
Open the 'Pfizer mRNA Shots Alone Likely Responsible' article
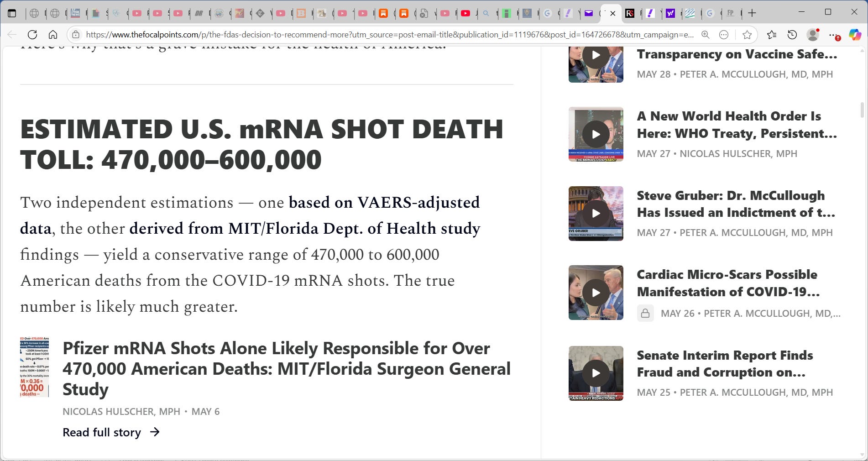(x=287, y=369)
